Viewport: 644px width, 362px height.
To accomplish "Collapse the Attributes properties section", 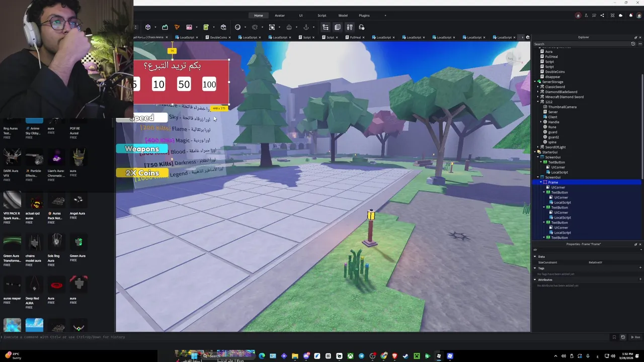I will 535,280.
